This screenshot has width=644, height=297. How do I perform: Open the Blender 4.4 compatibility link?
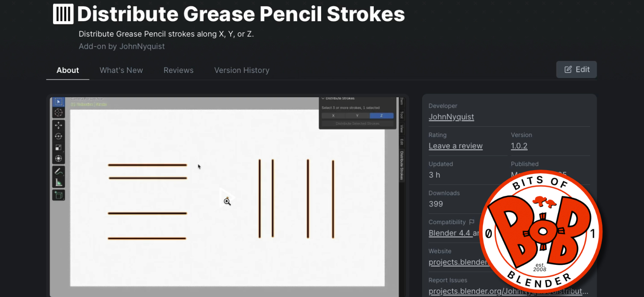(454, 233)
